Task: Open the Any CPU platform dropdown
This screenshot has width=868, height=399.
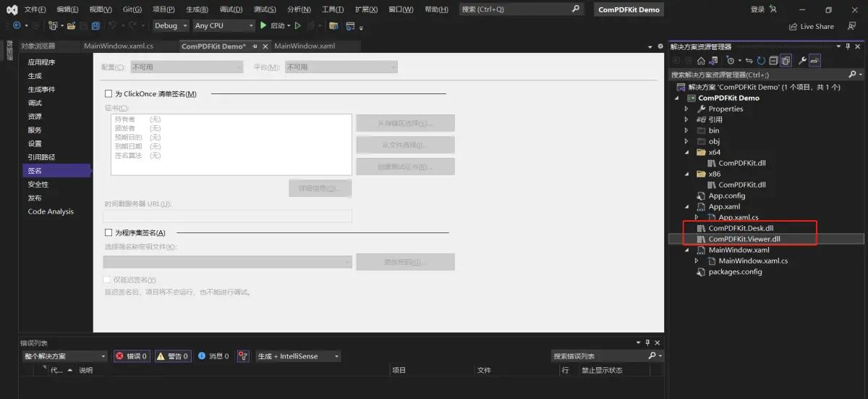Action: coord(224,25)
